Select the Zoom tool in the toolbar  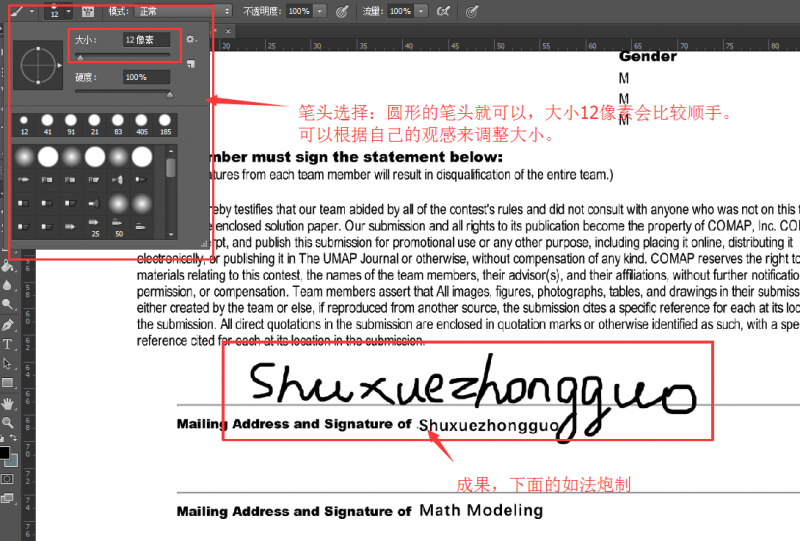point(8,422)
